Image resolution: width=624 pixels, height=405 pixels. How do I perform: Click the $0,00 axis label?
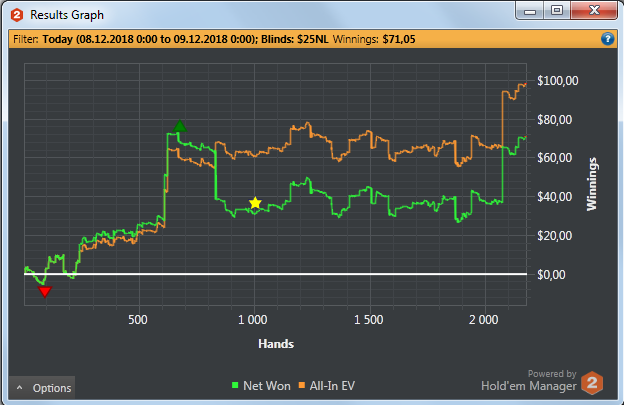click(x=551, y=275)
